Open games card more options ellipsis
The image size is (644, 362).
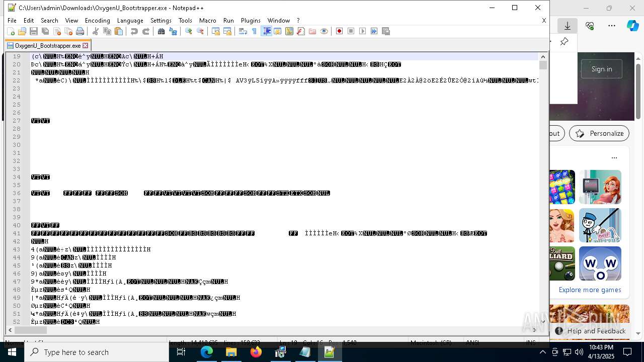[614, 158]
